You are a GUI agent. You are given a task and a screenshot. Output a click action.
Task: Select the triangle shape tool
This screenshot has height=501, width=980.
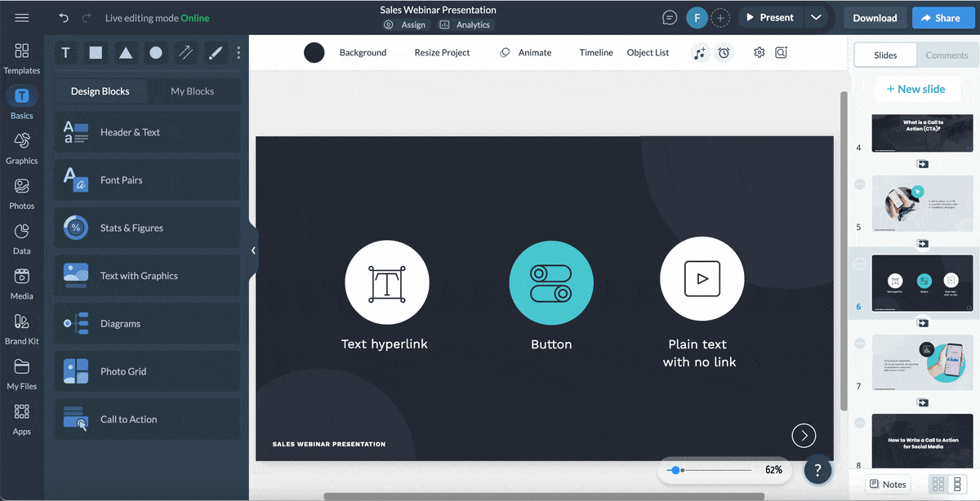coord(126,53)
